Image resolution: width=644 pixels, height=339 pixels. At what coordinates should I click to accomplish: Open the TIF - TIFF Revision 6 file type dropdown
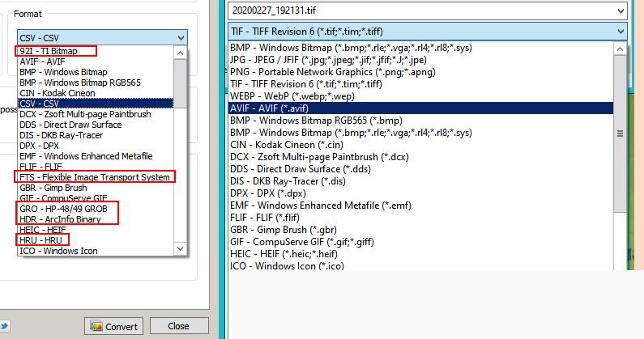click(x=428, y=32)
